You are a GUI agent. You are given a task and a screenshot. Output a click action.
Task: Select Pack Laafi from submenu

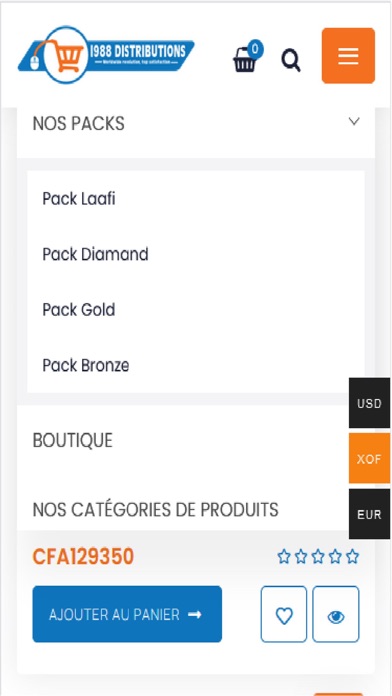[x=79, y=199]
